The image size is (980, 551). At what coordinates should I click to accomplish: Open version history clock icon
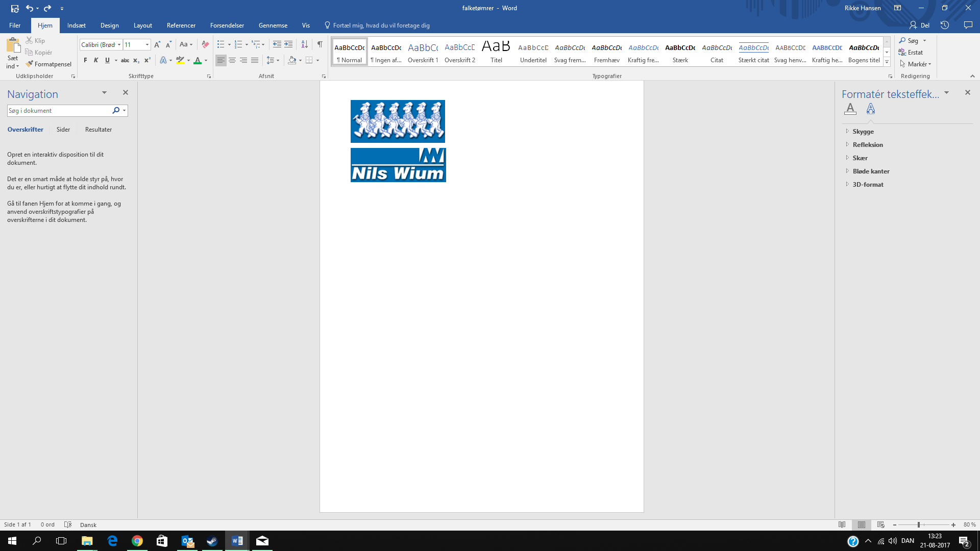click(x=945, y=25)
